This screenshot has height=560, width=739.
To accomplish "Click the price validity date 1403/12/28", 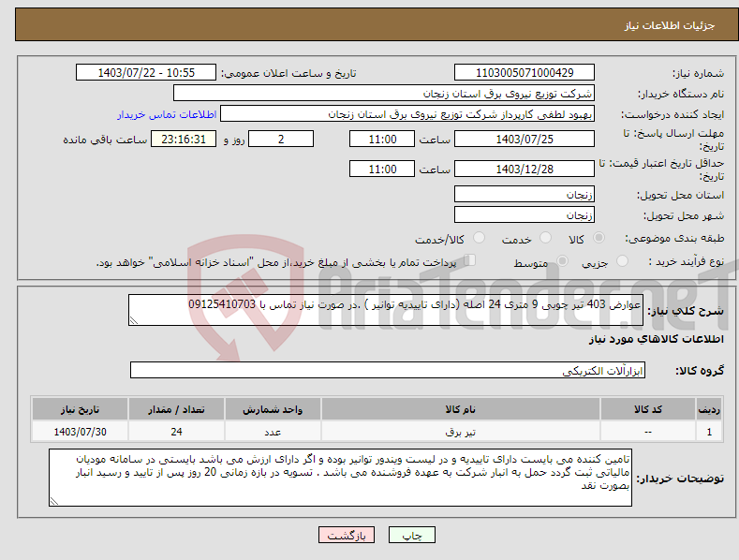I will [525, 169].
